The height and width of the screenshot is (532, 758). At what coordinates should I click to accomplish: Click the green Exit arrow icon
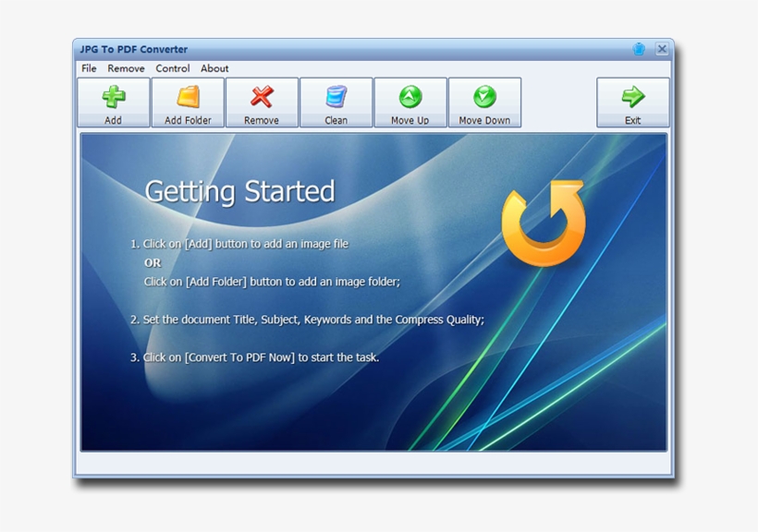pos(632,96)
